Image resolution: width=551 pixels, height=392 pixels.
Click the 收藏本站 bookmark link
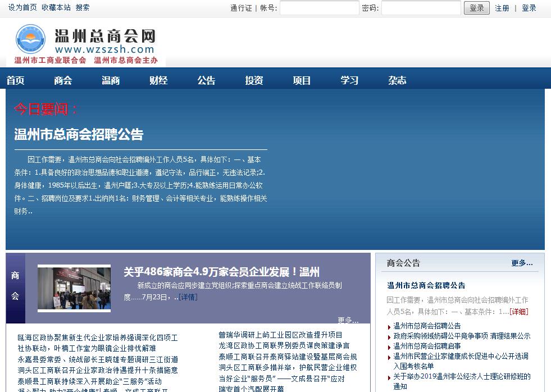coord(56,7)
